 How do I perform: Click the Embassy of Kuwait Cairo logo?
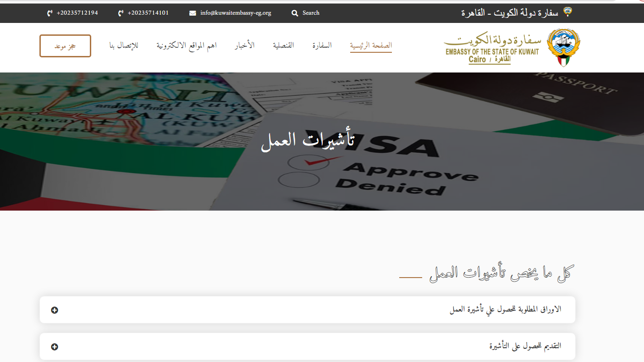tap(512, 48)
